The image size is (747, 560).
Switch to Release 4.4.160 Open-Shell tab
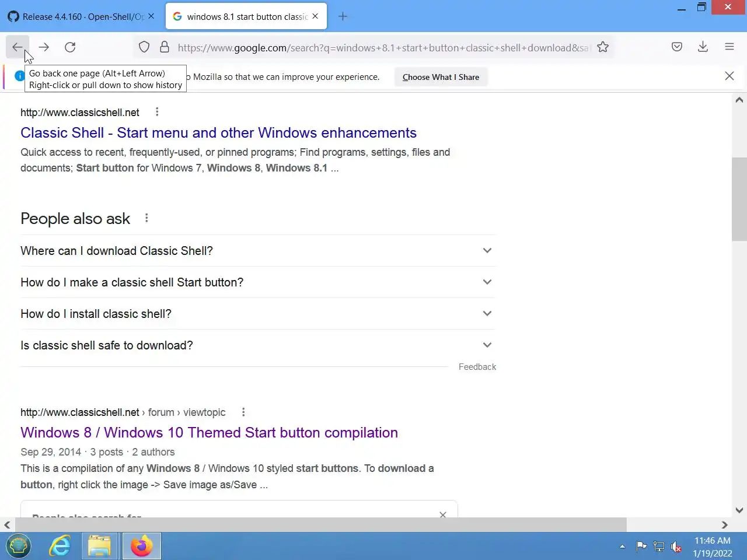pyautogui.click(x=82, y=16)
